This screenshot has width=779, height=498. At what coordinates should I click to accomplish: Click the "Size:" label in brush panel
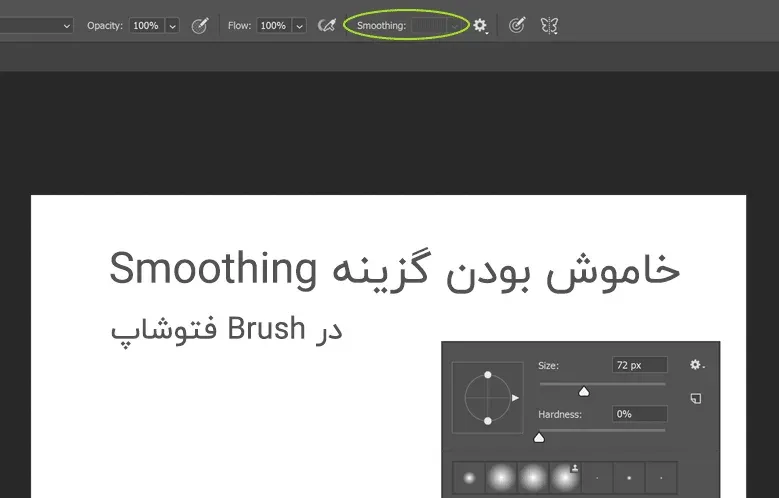[548, 365]
